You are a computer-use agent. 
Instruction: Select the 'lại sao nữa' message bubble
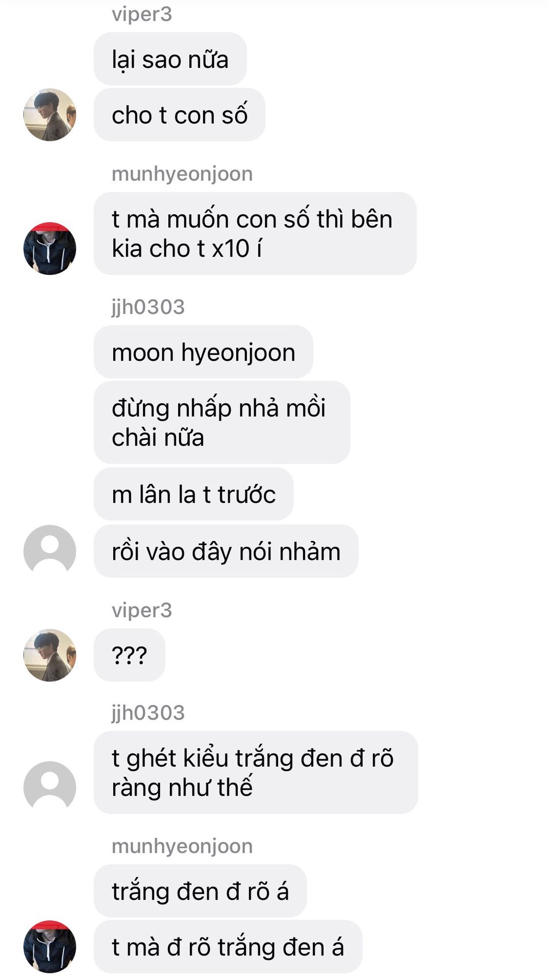(170, 59)
